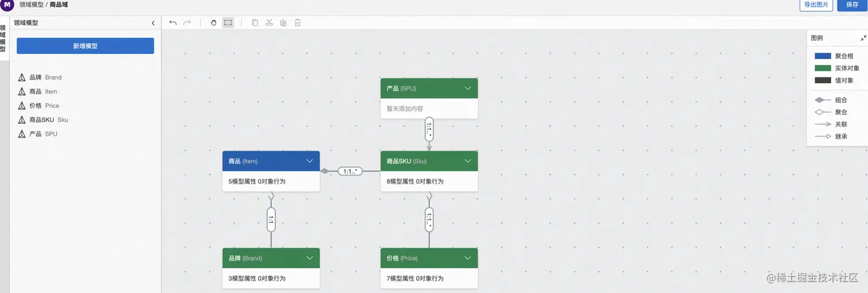Click the icon beside 商品 Item

[22, 92]
